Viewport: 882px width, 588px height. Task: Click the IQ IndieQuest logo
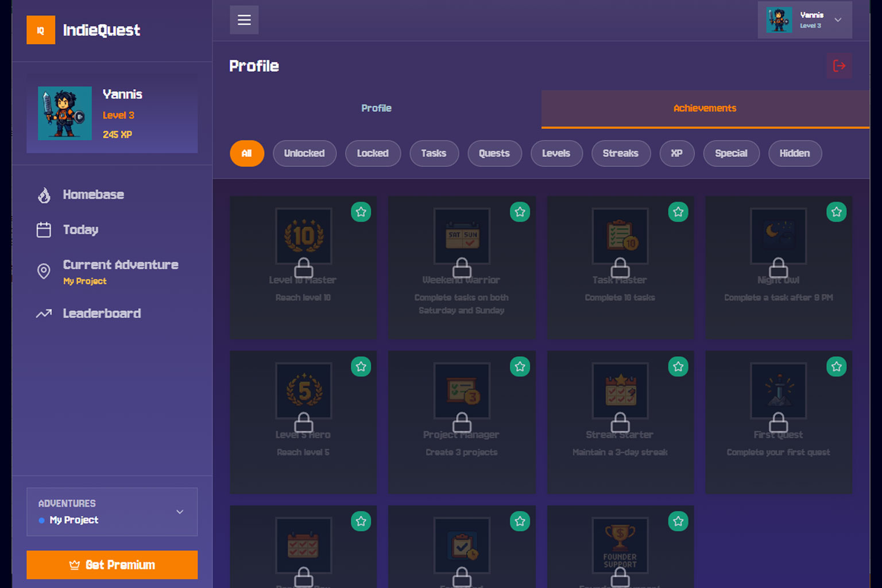click(x=84, y=30)
